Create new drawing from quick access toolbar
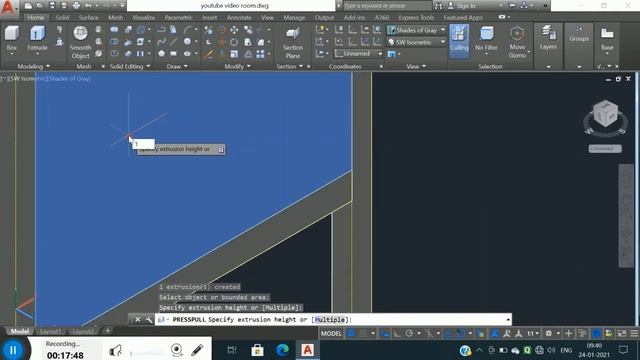The image size is (640, 360). (28, 5)
